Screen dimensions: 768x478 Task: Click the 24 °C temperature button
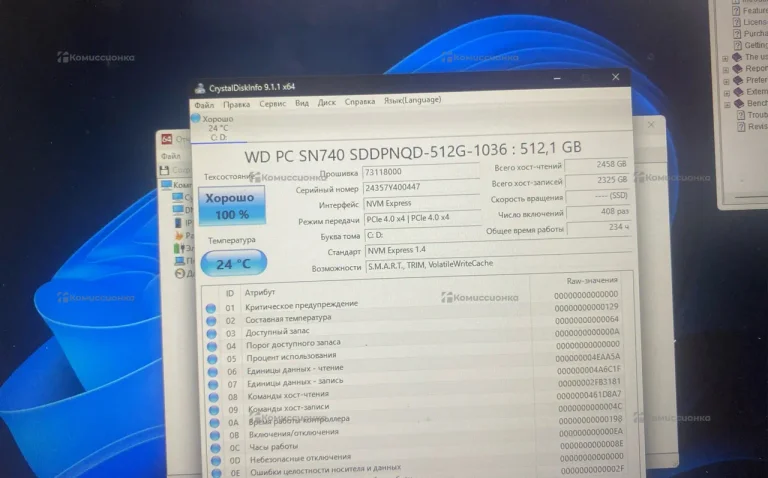click(x=234, y=263)
